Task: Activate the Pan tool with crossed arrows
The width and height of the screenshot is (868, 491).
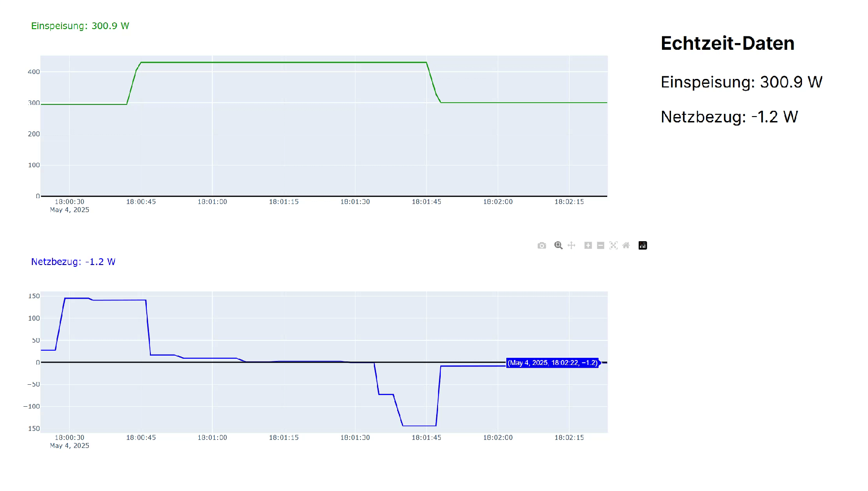Action: [x=571, y=245]
